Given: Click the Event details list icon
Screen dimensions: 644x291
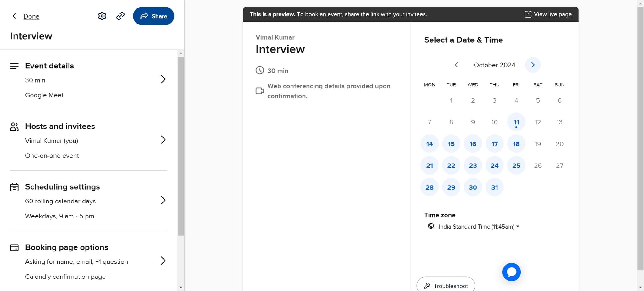Looking at the screenshot, I should pyautogui.click(x=14, y=66).
